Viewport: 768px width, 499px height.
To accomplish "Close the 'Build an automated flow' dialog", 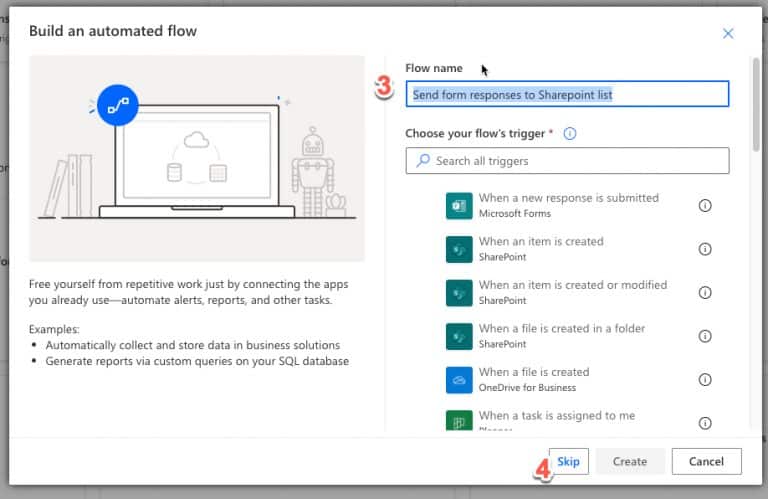I will (728, 33).
